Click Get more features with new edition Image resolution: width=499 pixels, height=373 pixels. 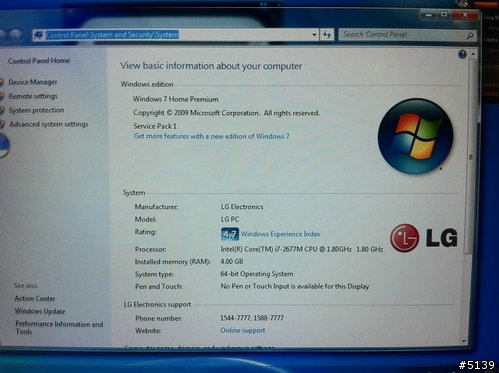211,136
